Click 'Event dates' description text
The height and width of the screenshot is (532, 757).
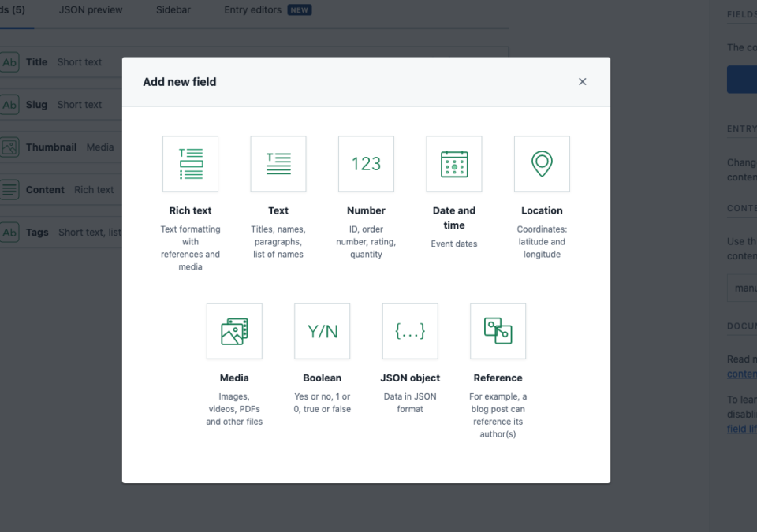click(454, 244)
